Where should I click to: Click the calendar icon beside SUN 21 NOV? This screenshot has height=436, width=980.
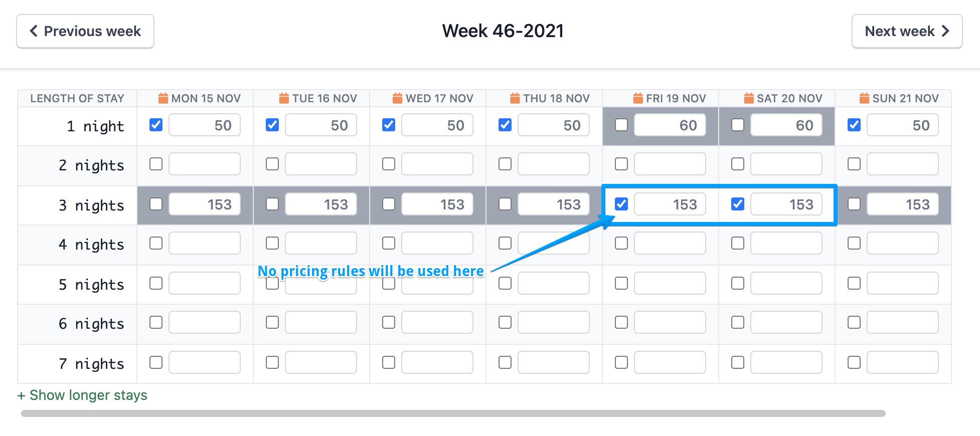[x=864, y=98]
